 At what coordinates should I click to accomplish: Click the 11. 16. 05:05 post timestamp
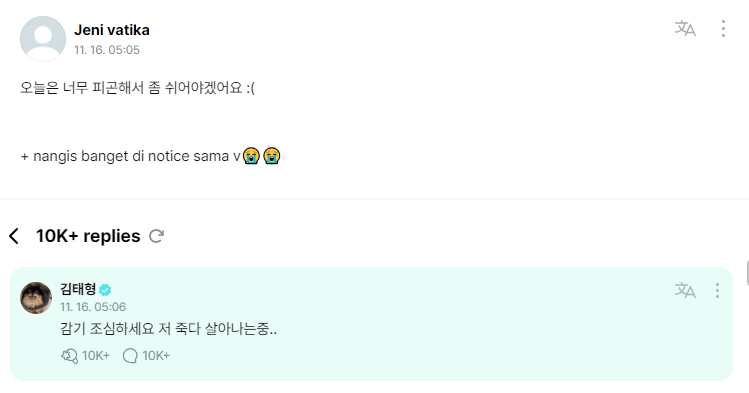[x=107, y=50]
